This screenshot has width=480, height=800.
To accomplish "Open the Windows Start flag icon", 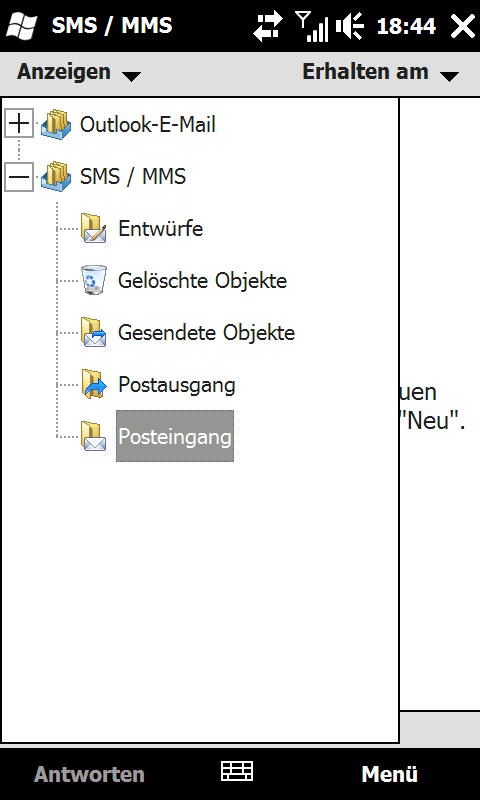I will [x=21, y=26].
